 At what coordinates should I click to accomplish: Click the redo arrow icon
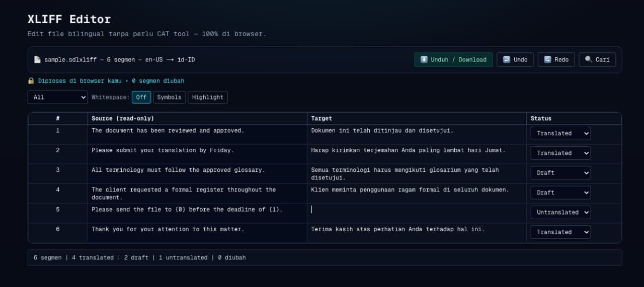coord(547,59)
